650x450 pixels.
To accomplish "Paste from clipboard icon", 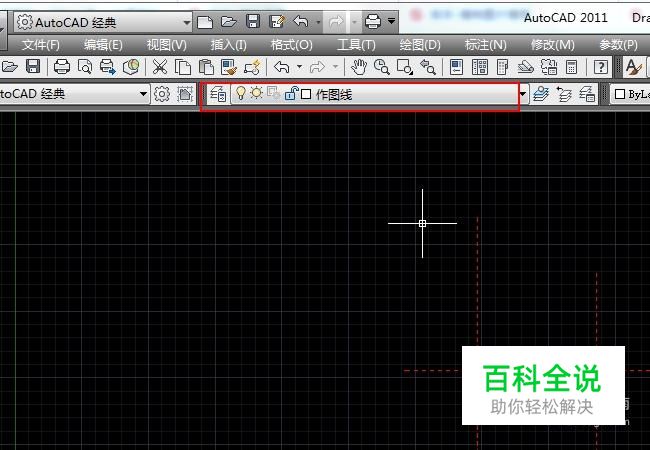I will (206, 67).
